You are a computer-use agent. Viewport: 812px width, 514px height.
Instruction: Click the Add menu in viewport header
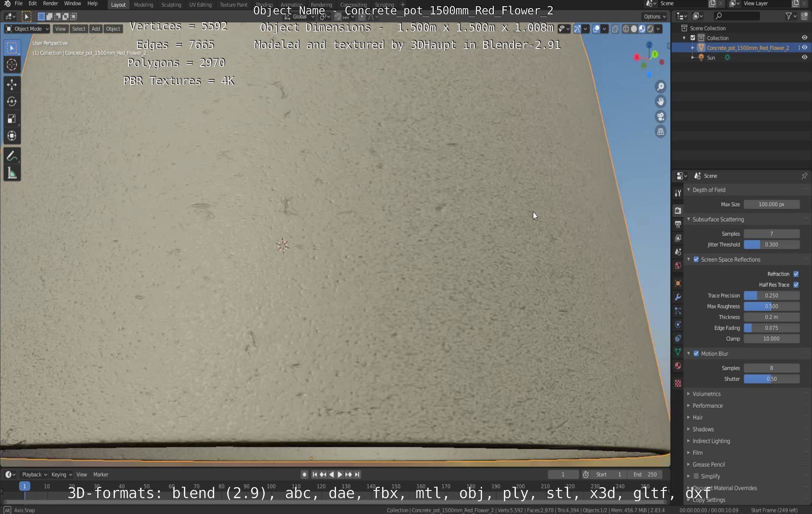(96, 29)
